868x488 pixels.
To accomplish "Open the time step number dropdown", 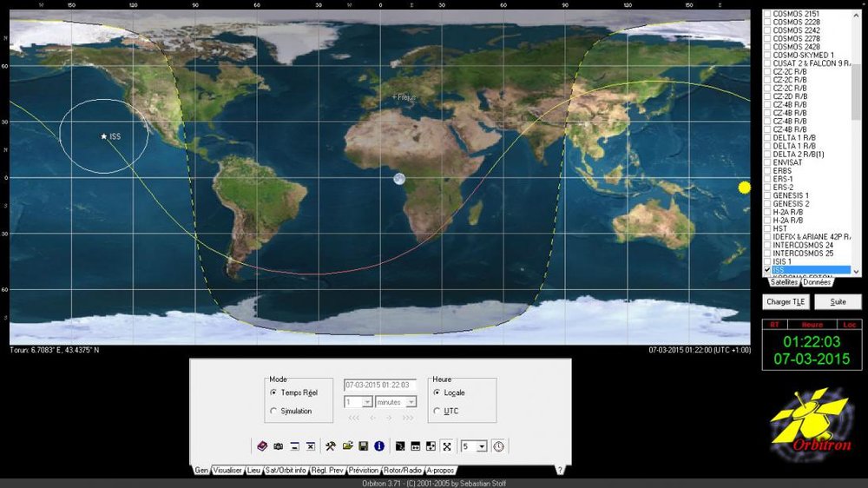I will [x=367, y=402].
